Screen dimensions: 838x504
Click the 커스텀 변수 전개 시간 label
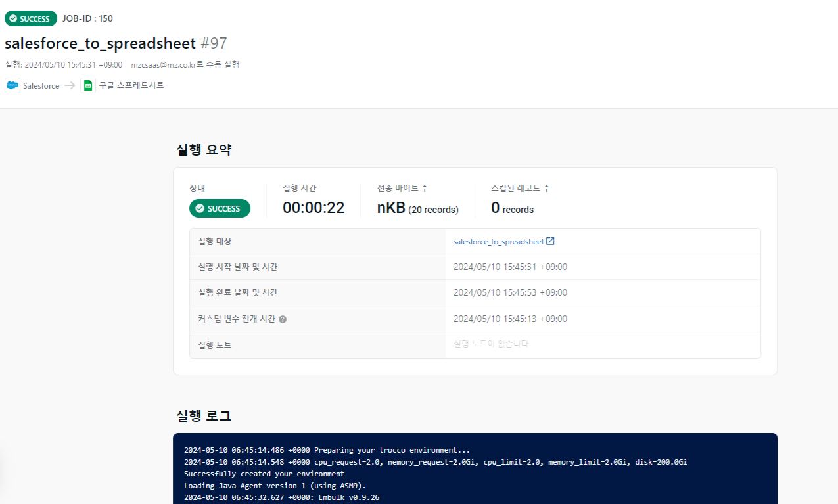(237, 319)
